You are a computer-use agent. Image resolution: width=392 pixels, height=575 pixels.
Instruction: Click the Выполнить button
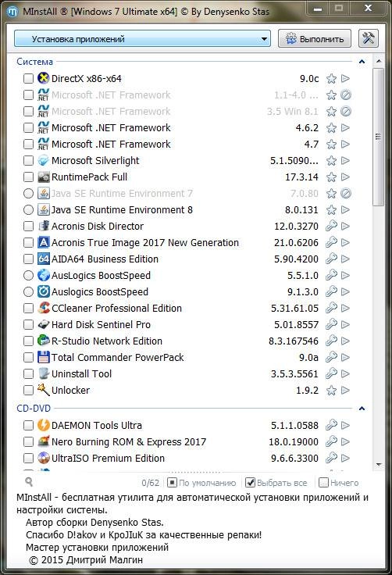click(x=315, y=39)
